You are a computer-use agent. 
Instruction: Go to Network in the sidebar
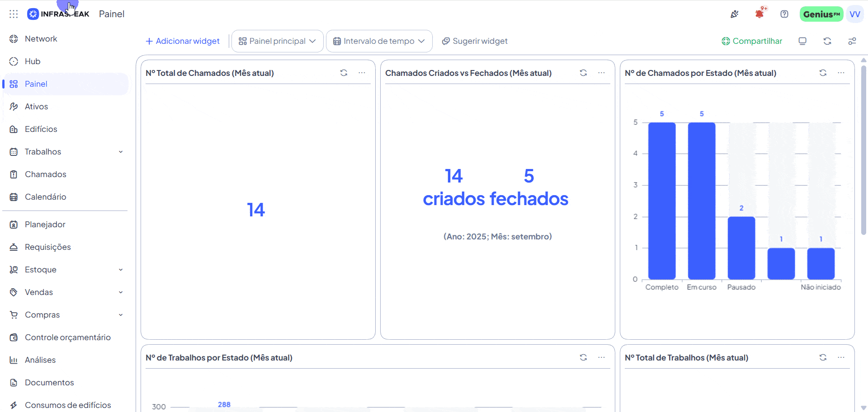pyautogui.click(x=66, y=39)
